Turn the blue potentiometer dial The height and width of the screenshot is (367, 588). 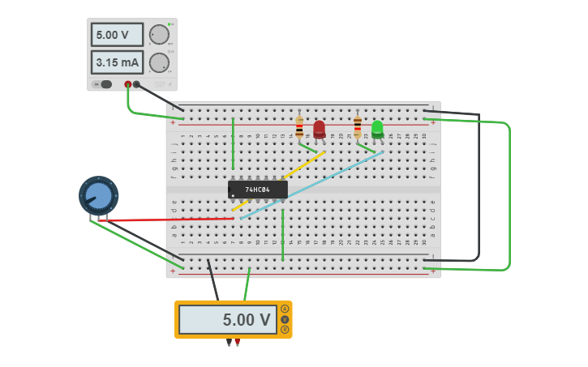pyautogui.click(x=99, y=195)
